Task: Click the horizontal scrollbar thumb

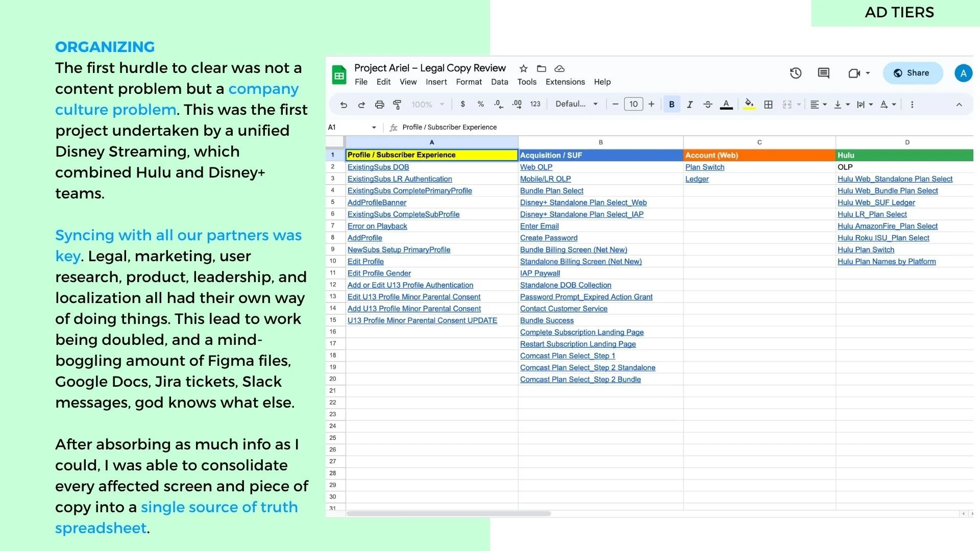Action: [x=449, y=514]
